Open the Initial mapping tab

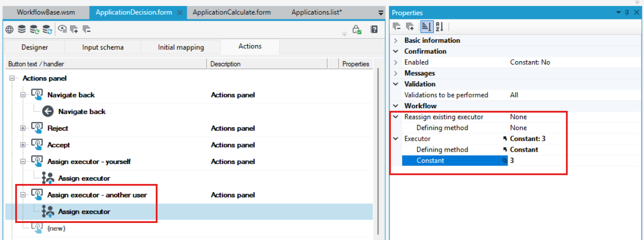181,47
